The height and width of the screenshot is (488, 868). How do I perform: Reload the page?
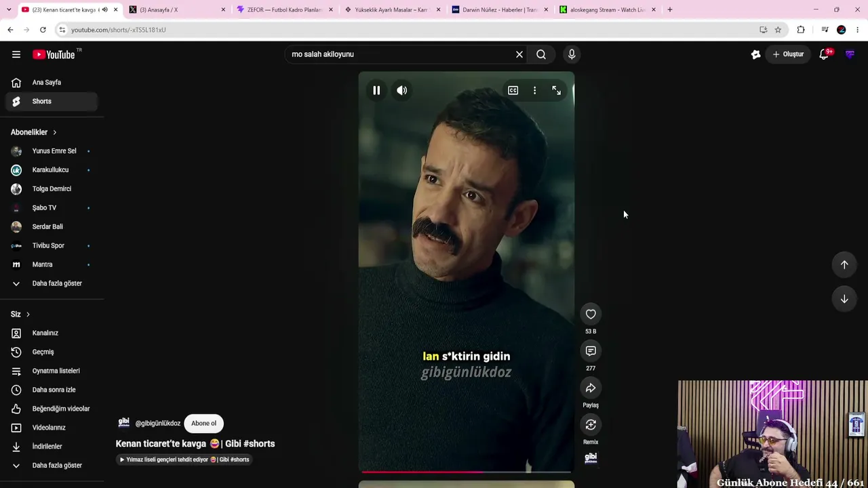(43, 30)
